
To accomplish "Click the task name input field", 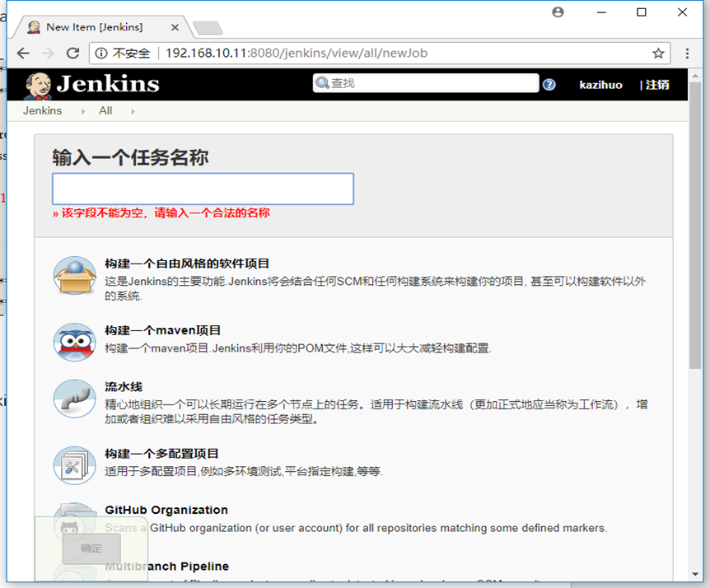I will (203, 189).
